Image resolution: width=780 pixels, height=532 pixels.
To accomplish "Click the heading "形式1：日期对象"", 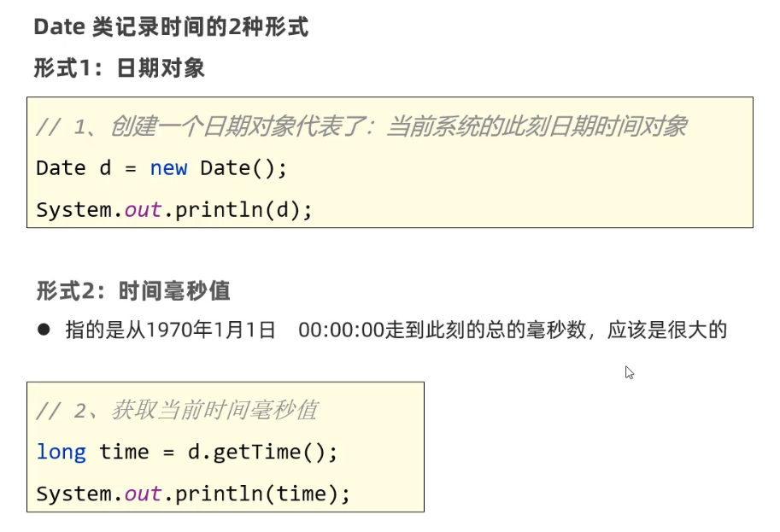I will pyautogui.click(x=120, y=68).
